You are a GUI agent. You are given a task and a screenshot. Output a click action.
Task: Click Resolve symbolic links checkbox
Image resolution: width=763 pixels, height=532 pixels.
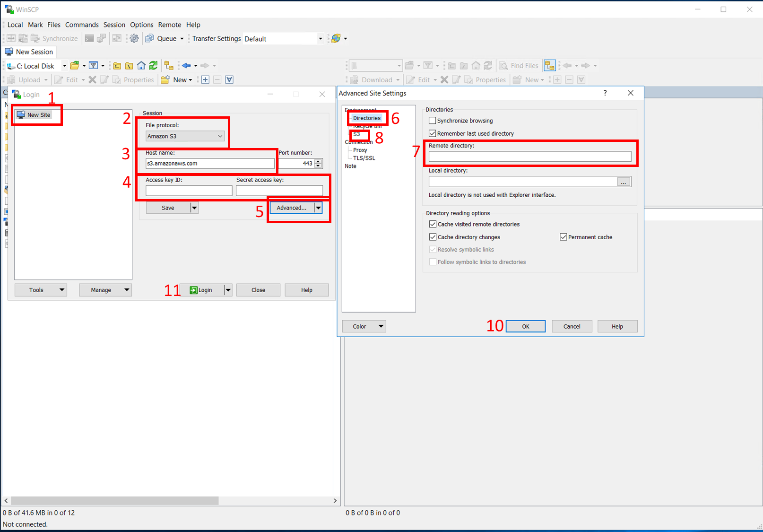pos(433,249)
